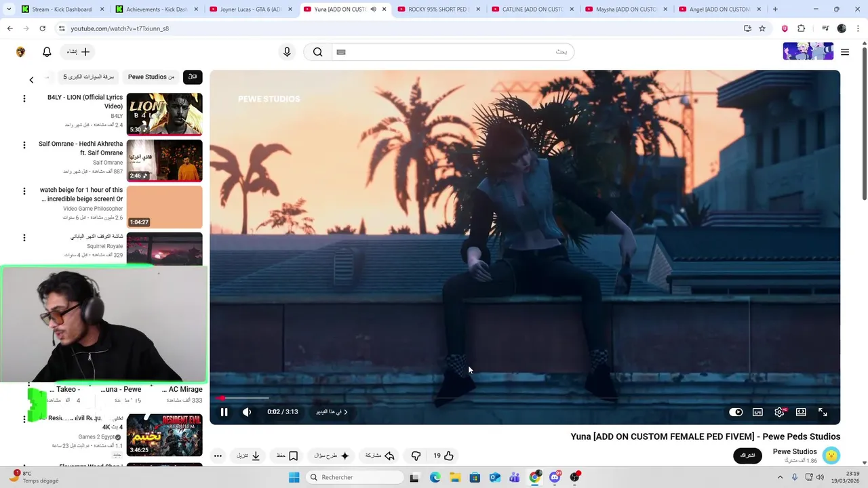The image size is (868, 488).
Task: Open B4LY LION video thumbnail
Action: pos(165,114)
